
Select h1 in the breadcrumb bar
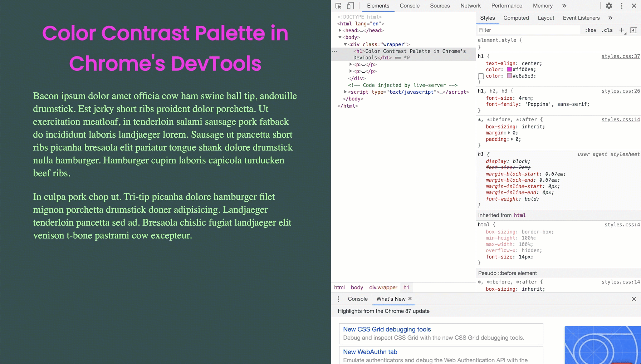(406, 287)
